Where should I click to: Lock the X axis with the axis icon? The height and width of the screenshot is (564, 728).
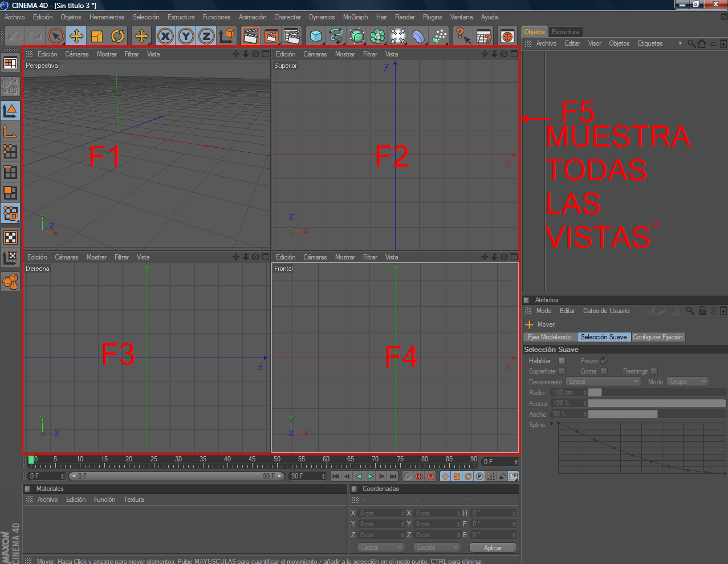coord(165,35)
